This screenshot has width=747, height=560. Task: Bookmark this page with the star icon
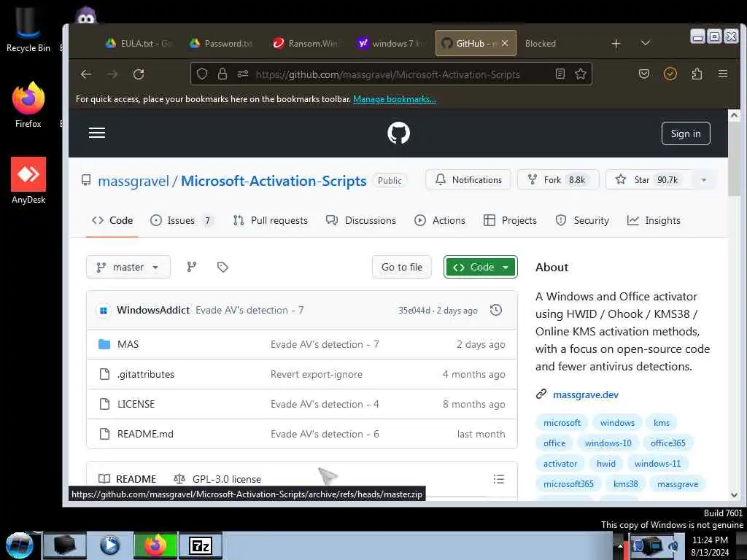pyautogui.click(x=580, y=74)
